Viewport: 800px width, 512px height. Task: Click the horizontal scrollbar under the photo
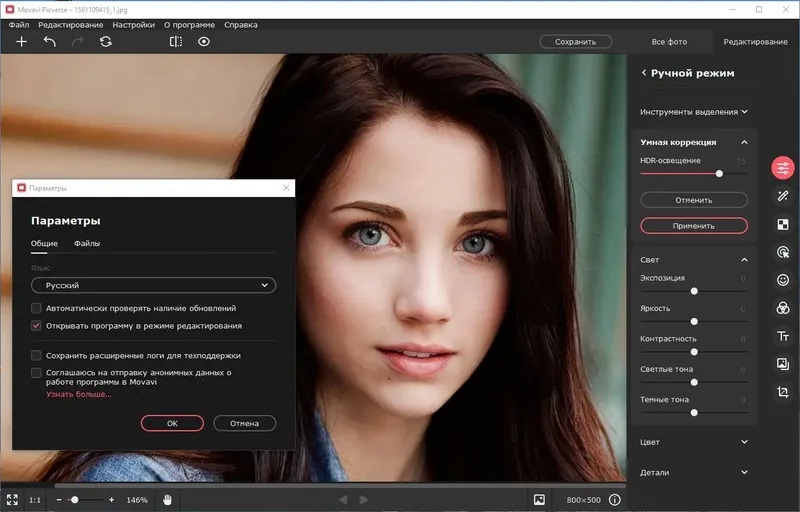pyautogui.click(x=340, y=485)
